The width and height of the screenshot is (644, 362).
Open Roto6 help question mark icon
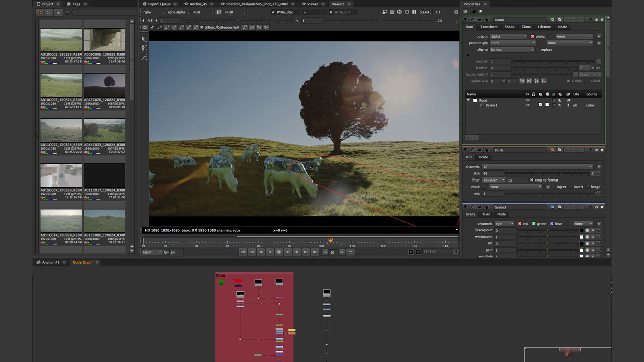590,20
